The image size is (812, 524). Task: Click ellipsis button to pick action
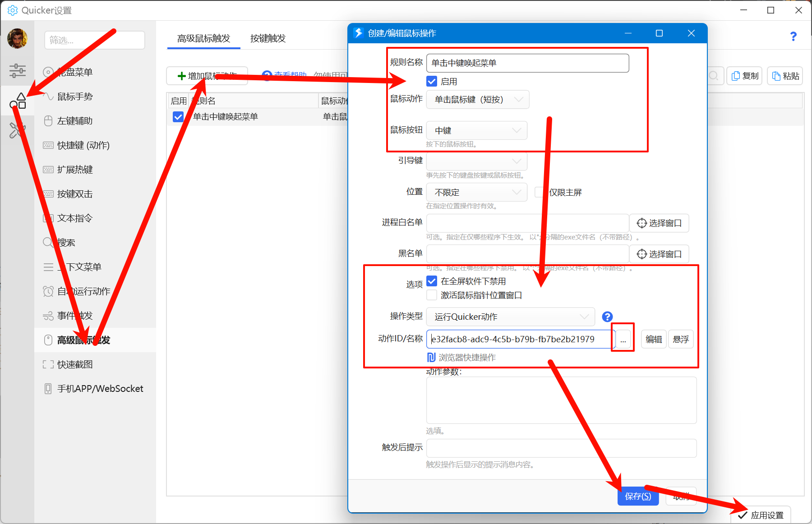coord(623,340)
